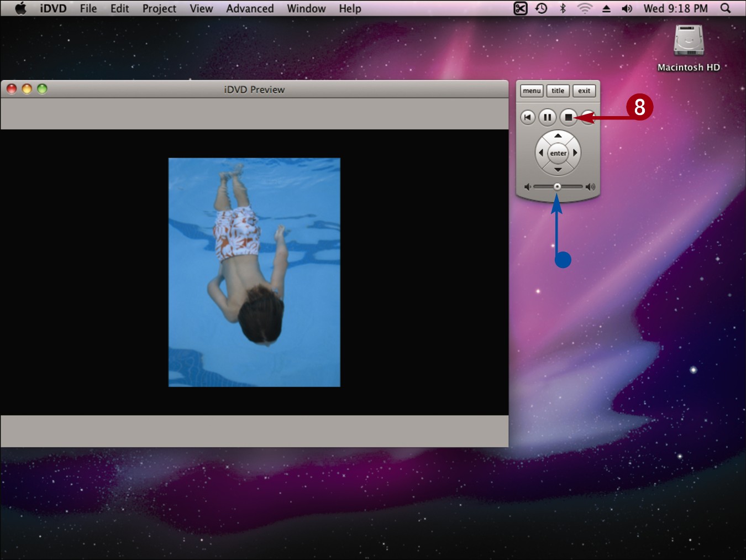Open the Project menu
Viewport: 746px width, 560px height.
(159, 8)
